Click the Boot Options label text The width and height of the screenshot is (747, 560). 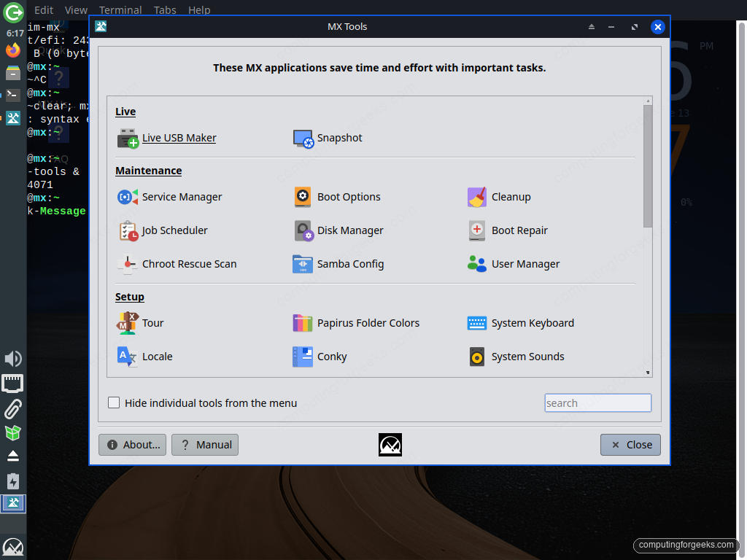point(349,197)
